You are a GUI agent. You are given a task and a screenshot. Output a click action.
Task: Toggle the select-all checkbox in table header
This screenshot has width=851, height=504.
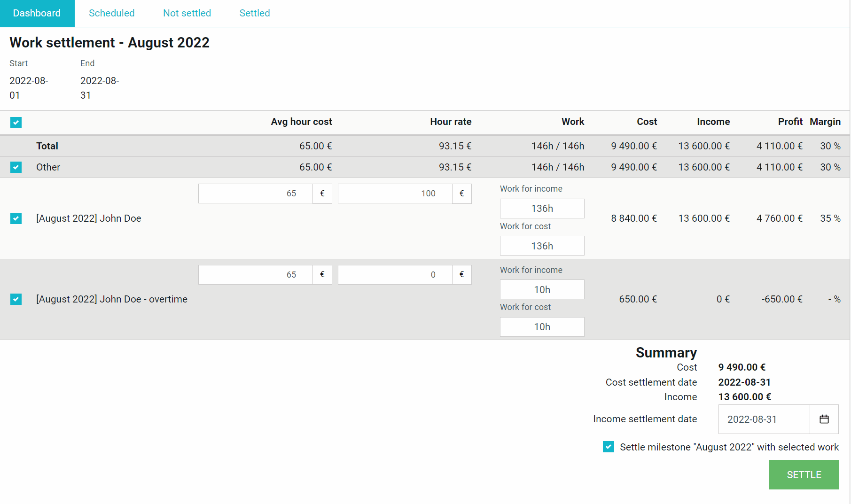16,123
